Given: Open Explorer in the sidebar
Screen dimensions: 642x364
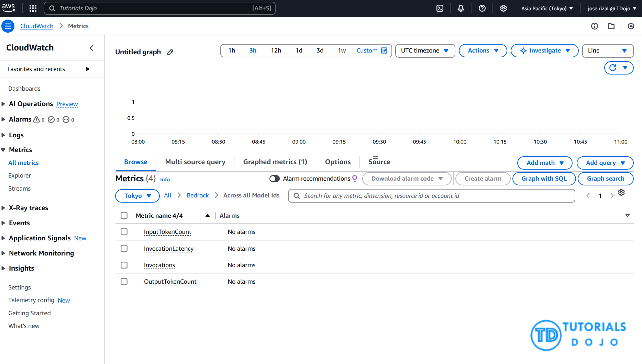Looking at the screenshot, I should tap(20, 175).
